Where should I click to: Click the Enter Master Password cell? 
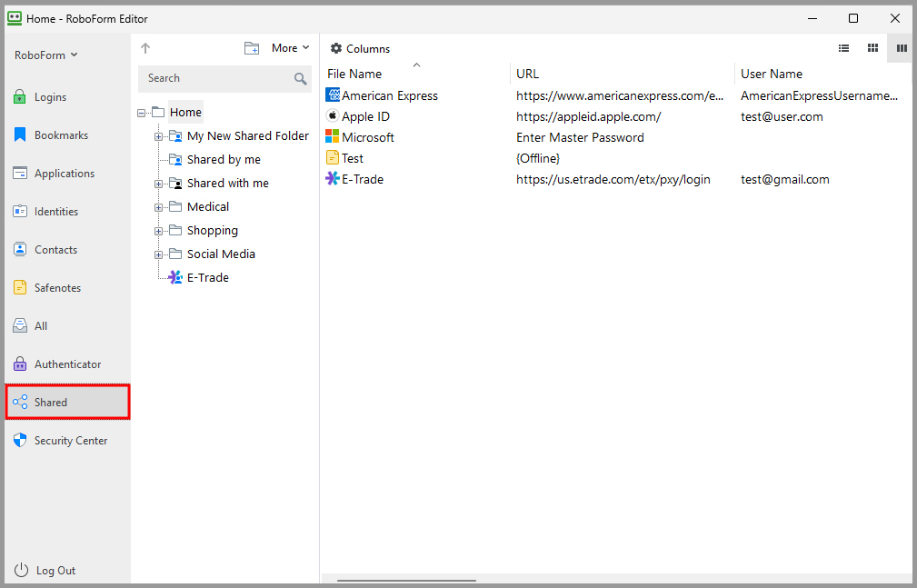click(x=580, y=137)
